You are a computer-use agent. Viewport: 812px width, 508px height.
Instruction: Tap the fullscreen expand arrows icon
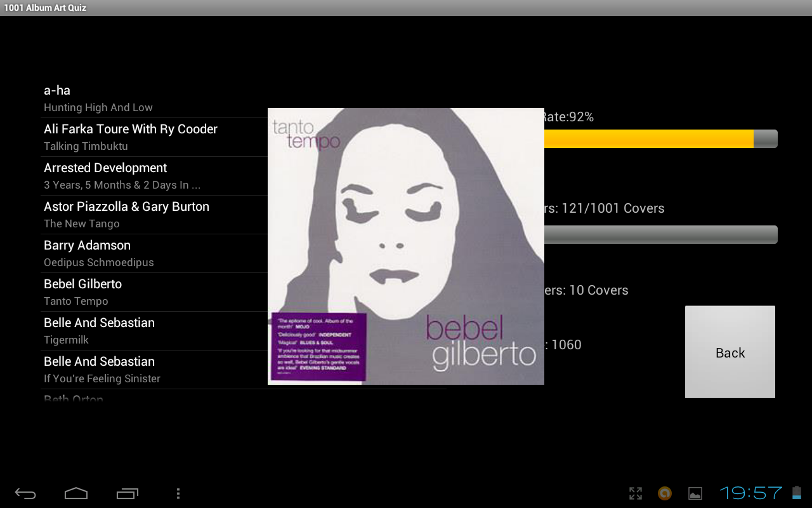[636, 493]
